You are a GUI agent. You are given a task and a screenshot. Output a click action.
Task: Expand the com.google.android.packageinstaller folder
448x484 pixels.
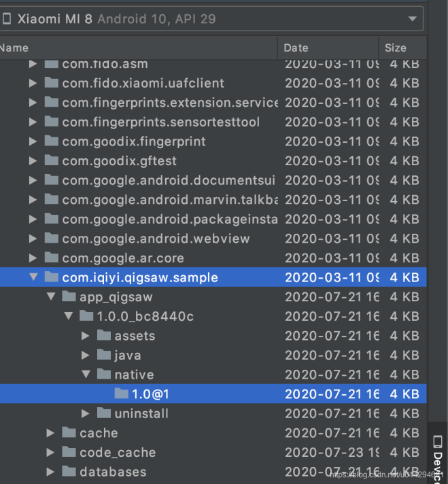click(33, 219)
